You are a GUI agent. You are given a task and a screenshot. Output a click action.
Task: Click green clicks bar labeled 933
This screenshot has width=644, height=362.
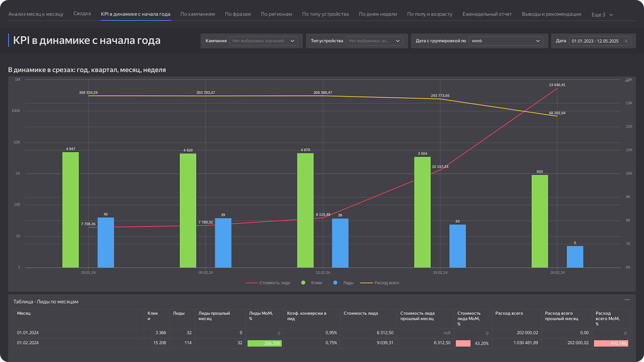(540, 221)
